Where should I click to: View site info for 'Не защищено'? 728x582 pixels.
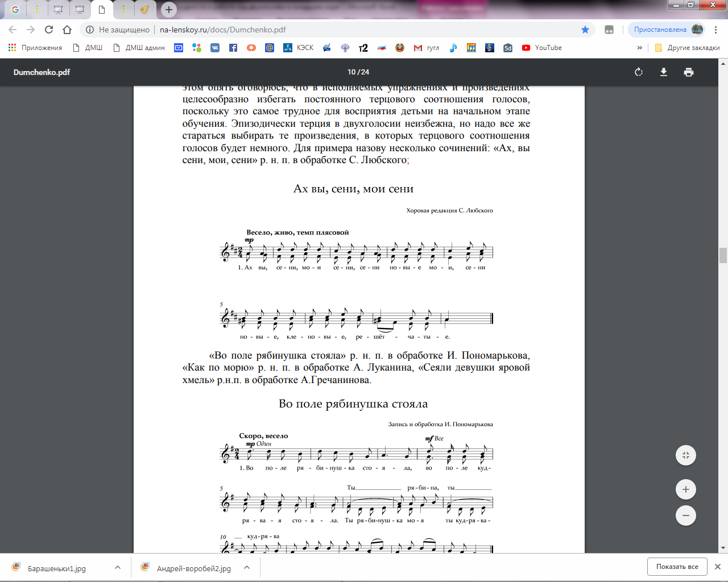(118, 30)
